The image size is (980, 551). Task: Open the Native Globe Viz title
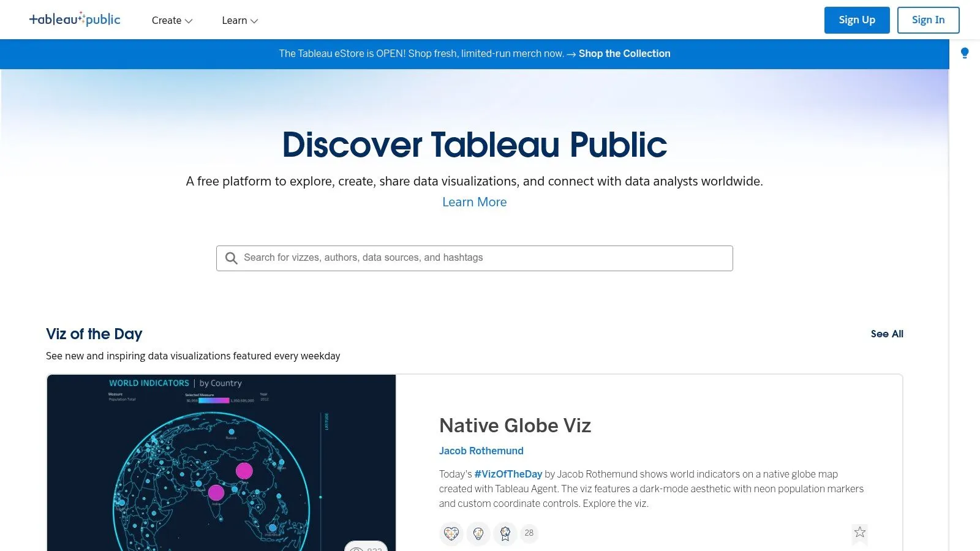tap(515, 425)
